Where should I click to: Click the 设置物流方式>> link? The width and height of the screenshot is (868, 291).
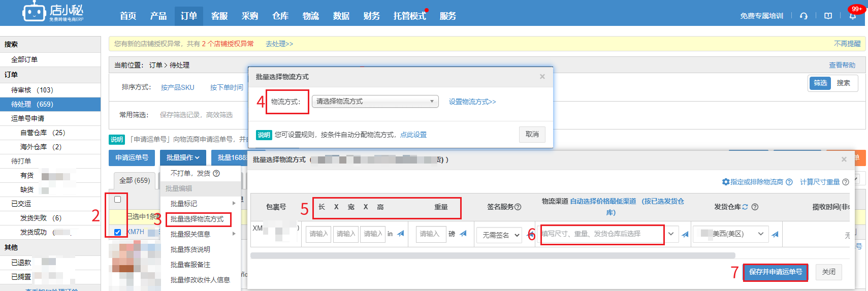click(472, 102)
